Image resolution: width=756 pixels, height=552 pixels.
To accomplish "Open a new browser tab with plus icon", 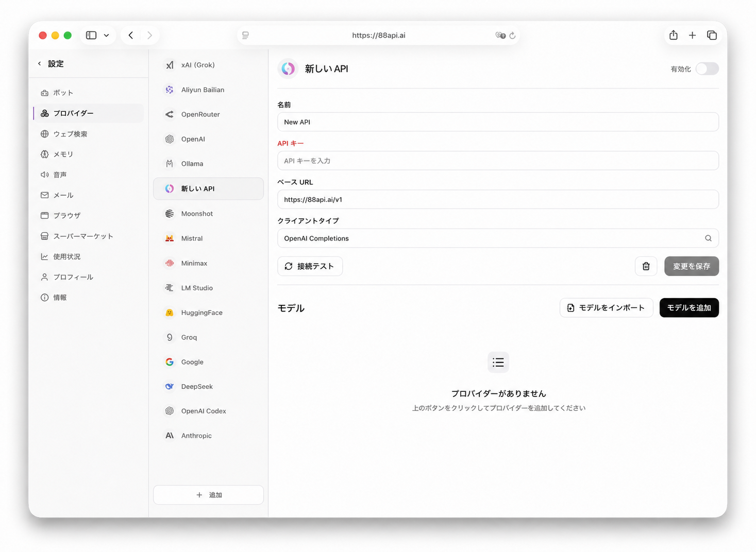I will point(692,35).
